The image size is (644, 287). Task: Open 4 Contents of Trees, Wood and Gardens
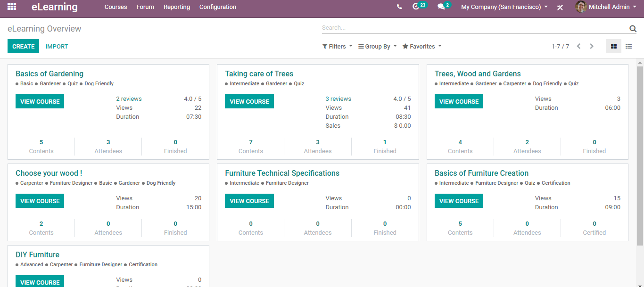tap(460, 147)
